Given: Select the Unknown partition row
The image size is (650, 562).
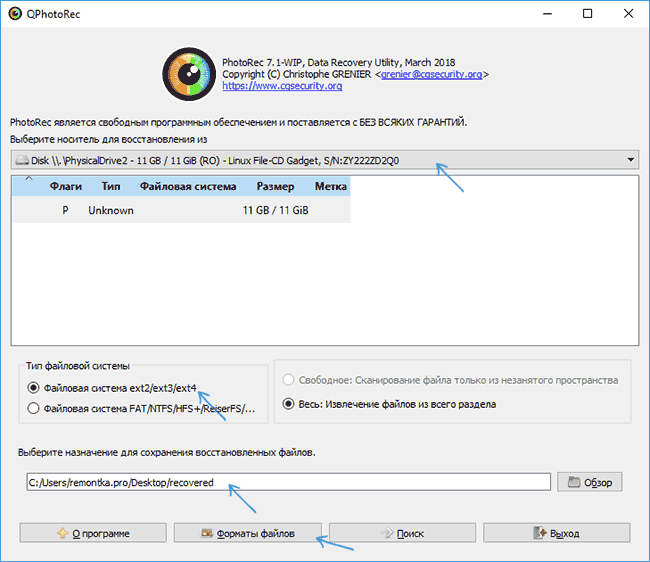Looking at the screenshot, I should coord(182,210).
